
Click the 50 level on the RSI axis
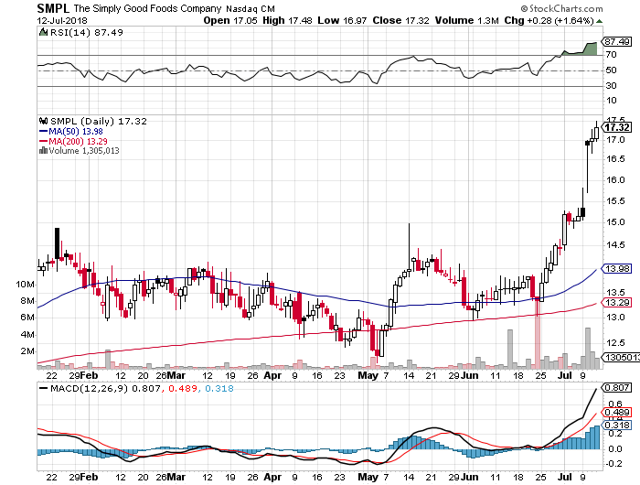pos(611,70)
